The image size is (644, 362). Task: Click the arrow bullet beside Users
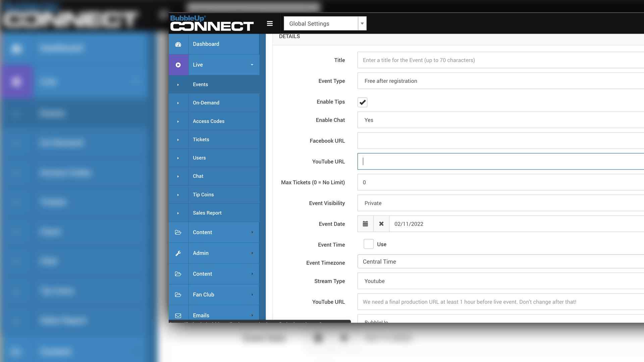178,158
